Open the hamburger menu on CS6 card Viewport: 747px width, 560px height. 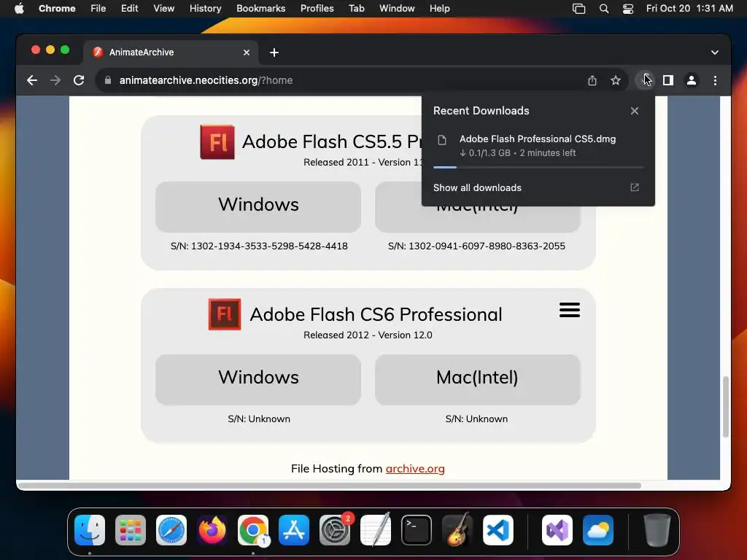[570, 310]
